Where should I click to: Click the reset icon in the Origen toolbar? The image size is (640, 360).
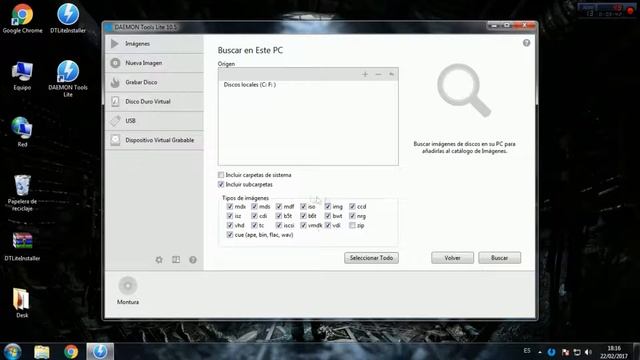coord(391,74)
